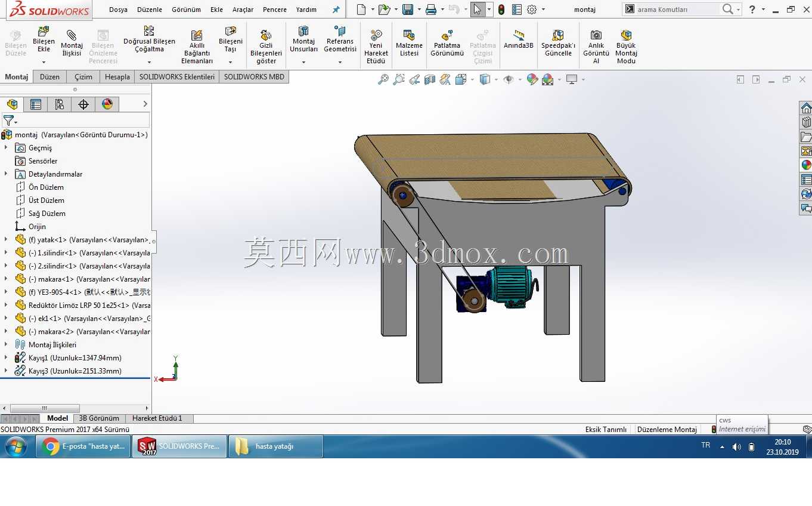Click the arama Komutları search field

[x=677, y=10]
